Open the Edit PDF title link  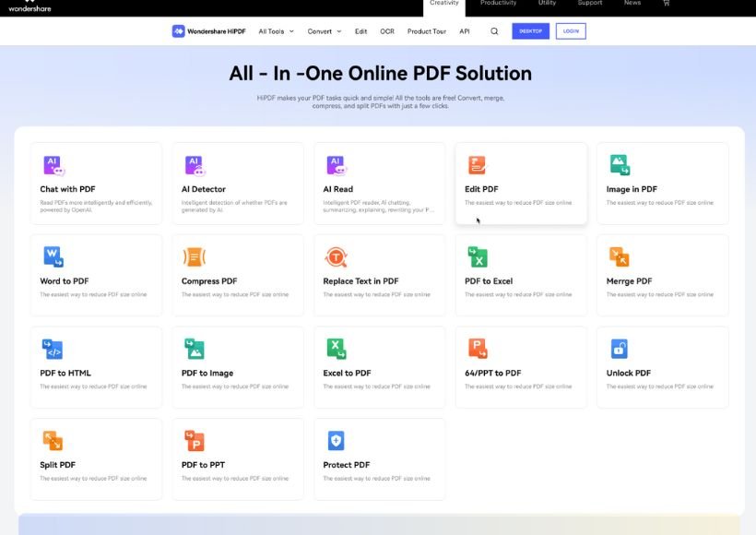pos(481,189)
